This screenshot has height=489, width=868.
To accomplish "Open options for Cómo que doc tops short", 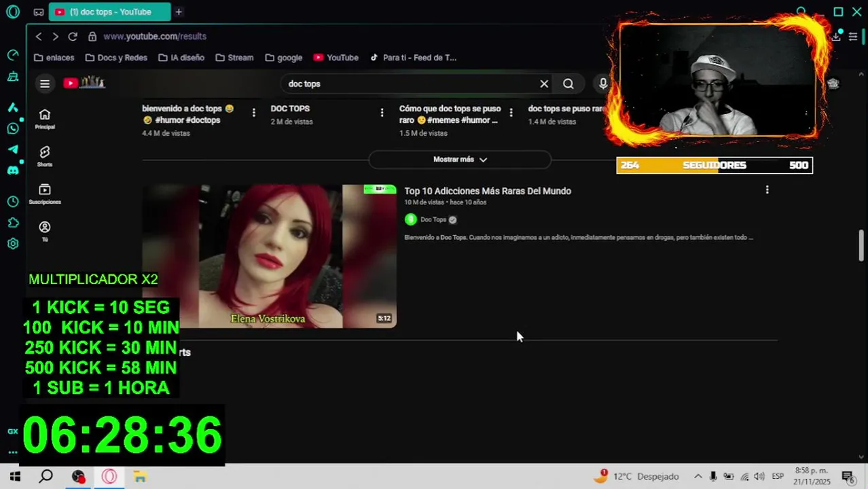I will tap(511, 112).
